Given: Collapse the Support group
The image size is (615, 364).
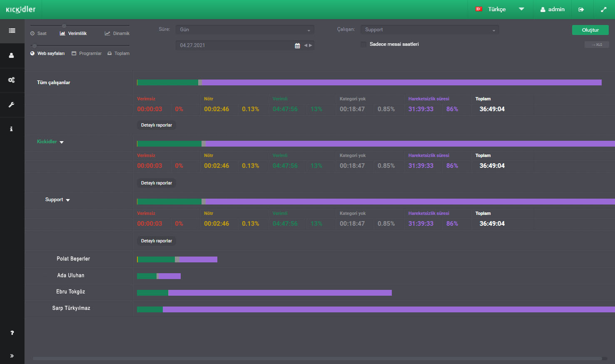Looking at the screenshot, I should tap(68, 200).
